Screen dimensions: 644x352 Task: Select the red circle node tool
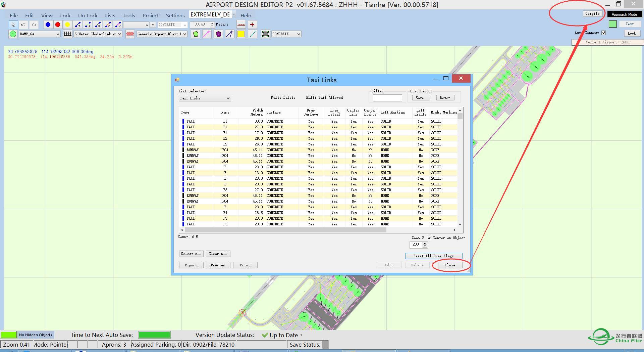pos(58,25)
